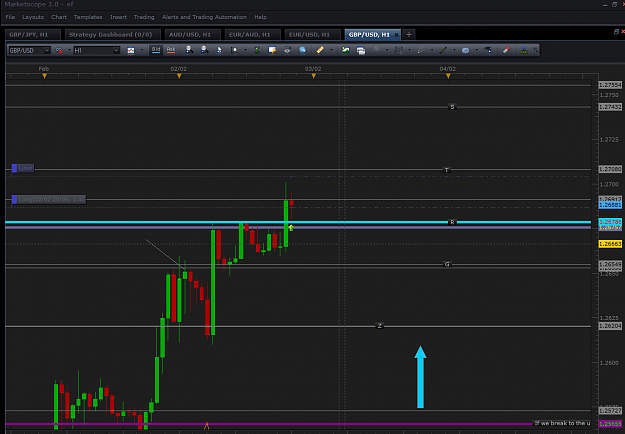Select the blue ellipse shape tool
625x434 pixels.
pyautogui.click(x=466, y=50)
